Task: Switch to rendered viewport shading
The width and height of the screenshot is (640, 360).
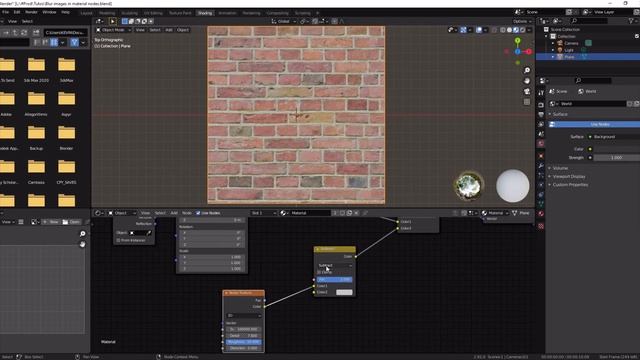Action: [x=522, y=30]
